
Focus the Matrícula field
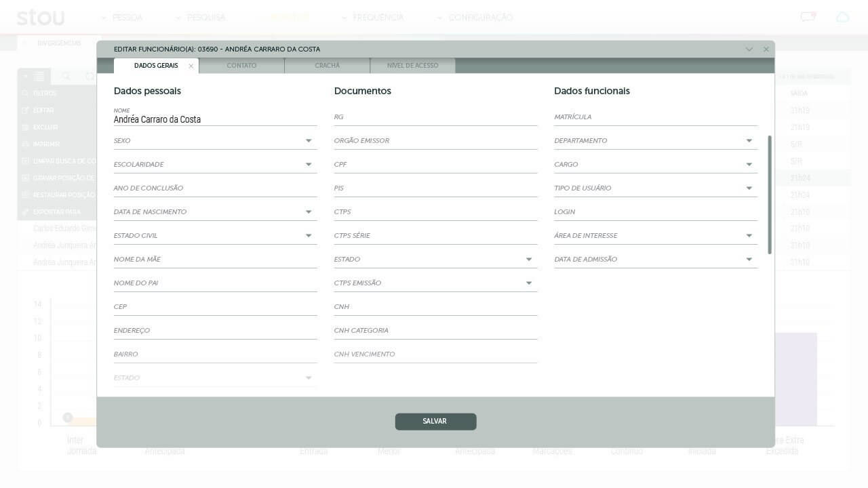coord(656,117)
